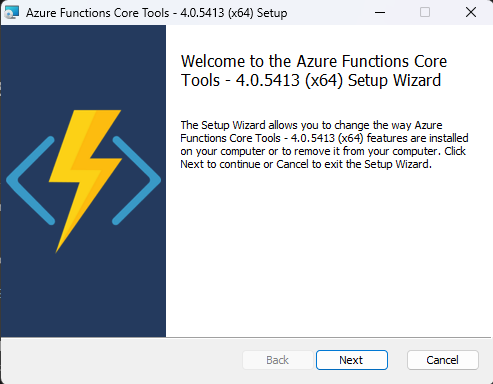Click the Azure Functions lightning bolt logo
The width and height of the screenshot is (493, 384).
point(83,181)
